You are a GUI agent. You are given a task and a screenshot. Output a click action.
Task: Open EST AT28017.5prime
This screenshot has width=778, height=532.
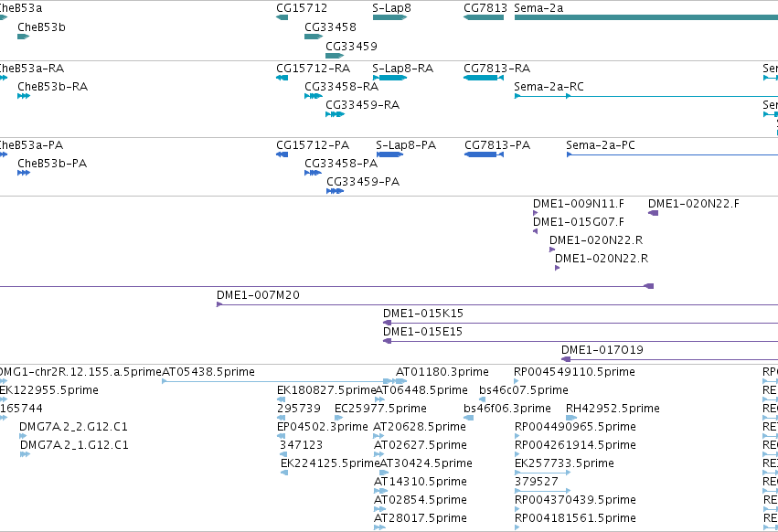421,518
